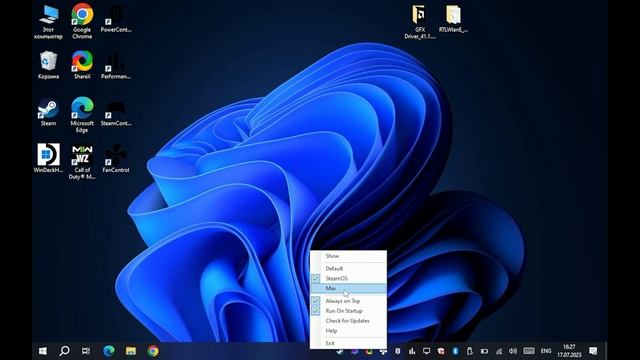Select the Steam desktop shortcut
The width and height of the screenshot is (640, 360).
(x=49, y=111)
